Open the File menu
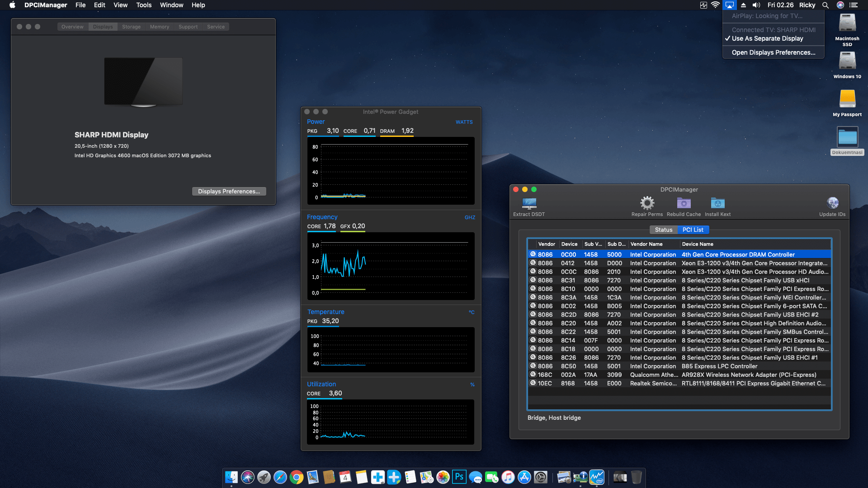Screen dimensions: 868x488 tap(80, 5)
